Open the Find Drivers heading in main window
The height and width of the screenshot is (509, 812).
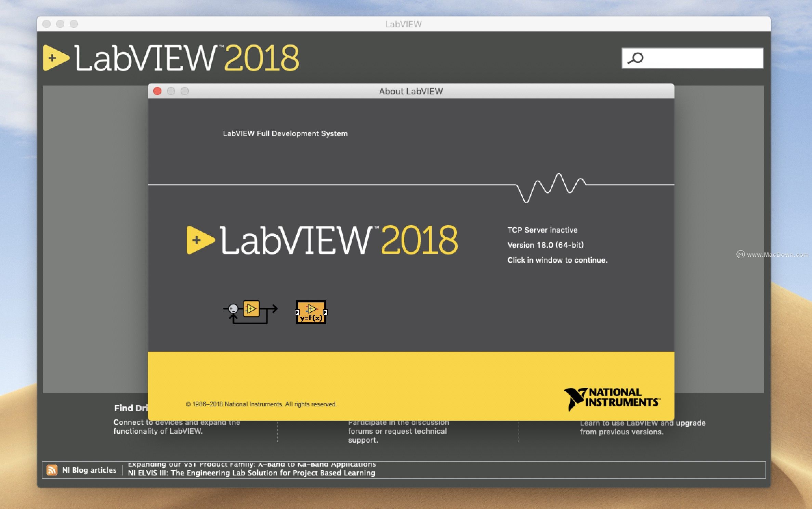[x=131, y=408]
